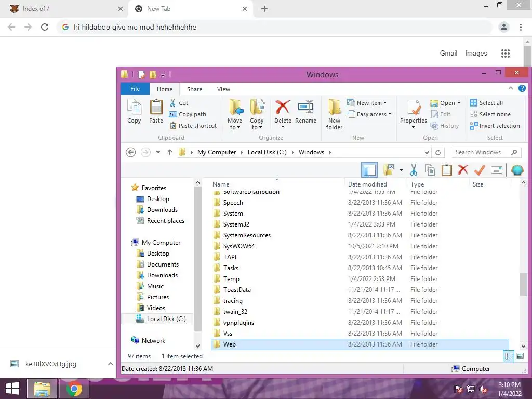Viewport: 532px width, 399px height.
Task: Click the Copy icon in Clipboard group
Action: (134, 107)
